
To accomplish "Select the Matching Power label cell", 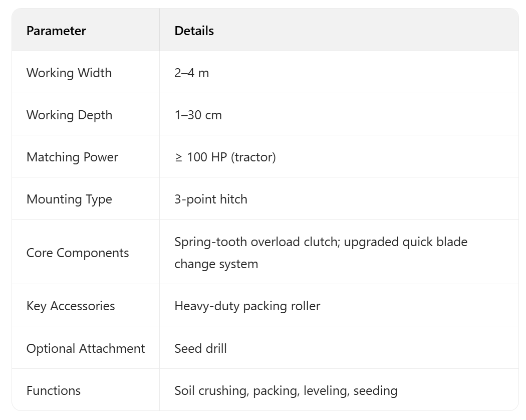I will (x=72, y=157).
